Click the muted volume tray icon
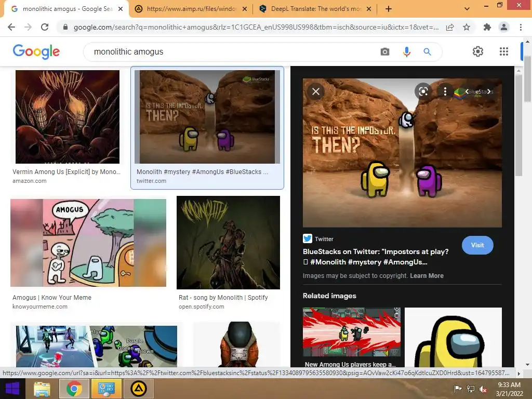 [483, 389]
